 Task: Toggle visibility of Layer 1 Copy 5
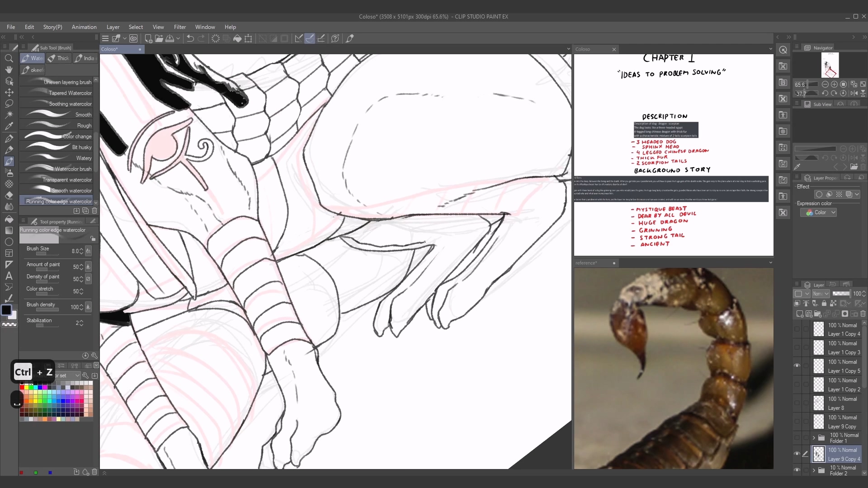(x=797, y=366)
